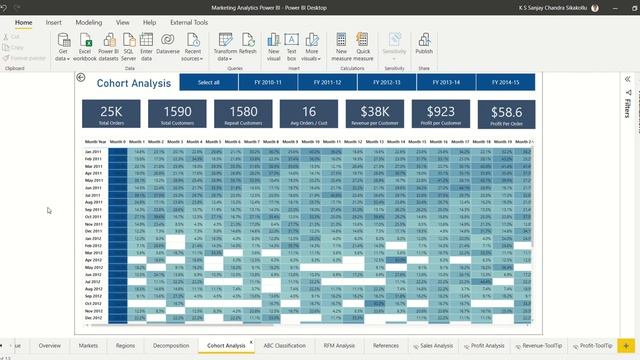The height and width of the screenshot is (360, 640).
Task: Open the Recent sources list
Action: [x=193, y=47]
